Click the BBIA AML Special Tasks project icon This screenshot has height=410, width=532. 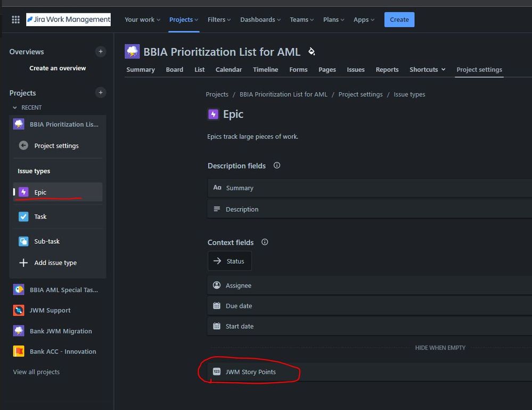(19, 290)
